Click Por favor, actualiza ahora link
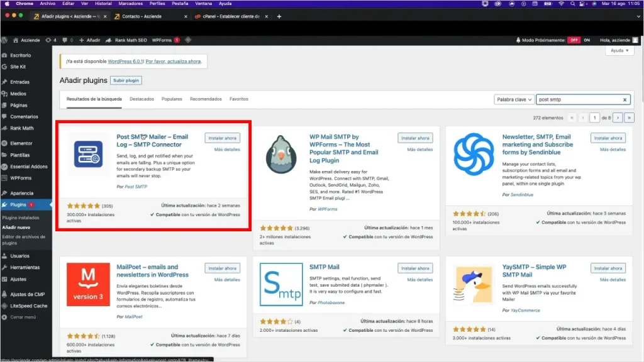Viewport: 644px width, 362px height. click(x=173, y=61)
